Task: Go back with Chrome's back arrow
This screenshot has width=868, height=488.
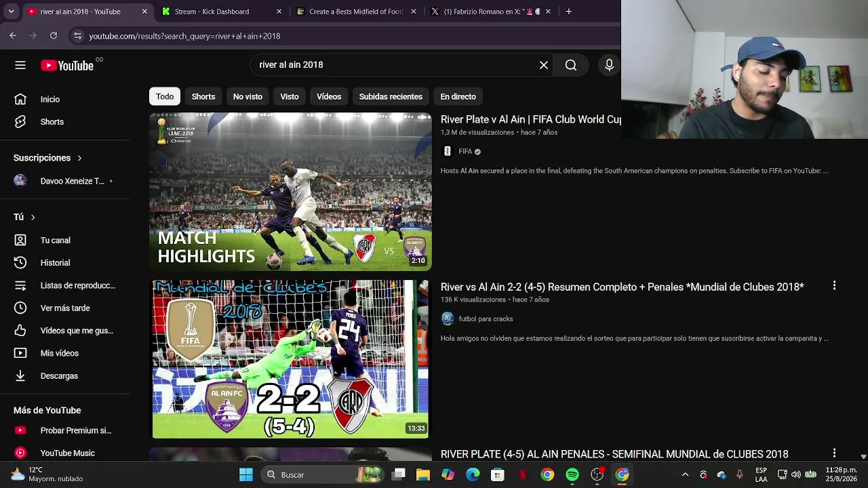Action: coord(13,36)
